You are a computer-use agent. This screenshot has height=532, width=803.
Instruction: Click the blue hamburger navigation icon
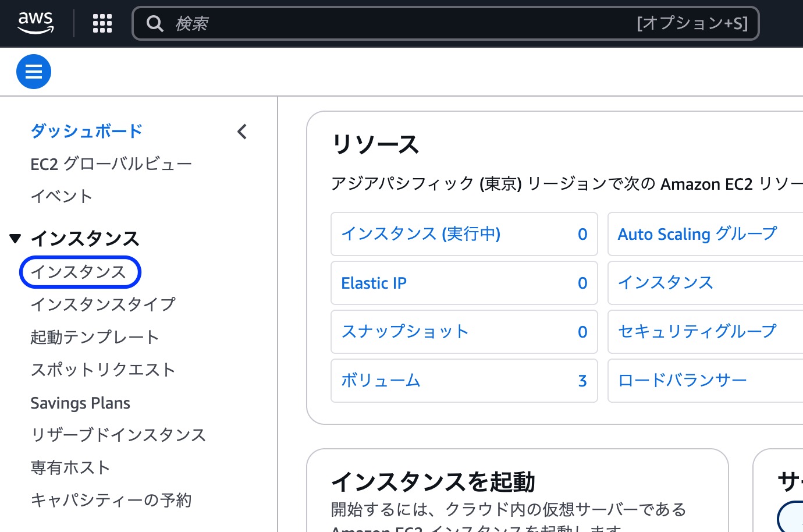tap(33, 71)
